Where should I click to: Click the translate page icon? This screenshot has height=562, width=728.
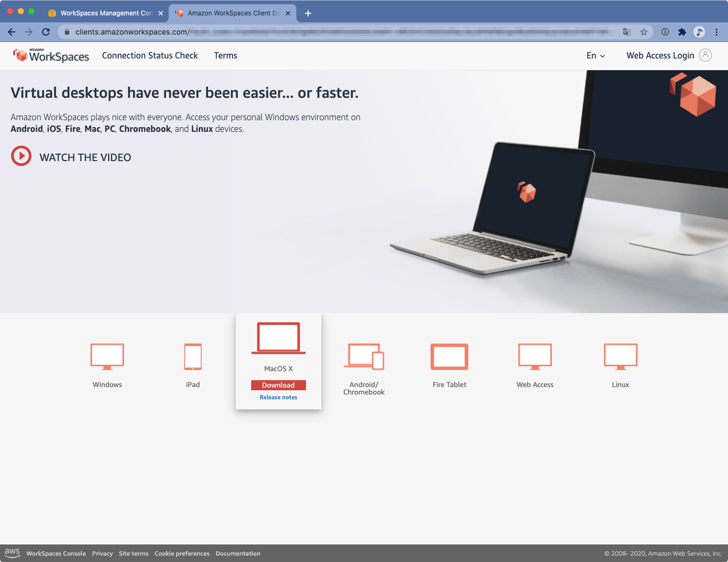[627, 32]
